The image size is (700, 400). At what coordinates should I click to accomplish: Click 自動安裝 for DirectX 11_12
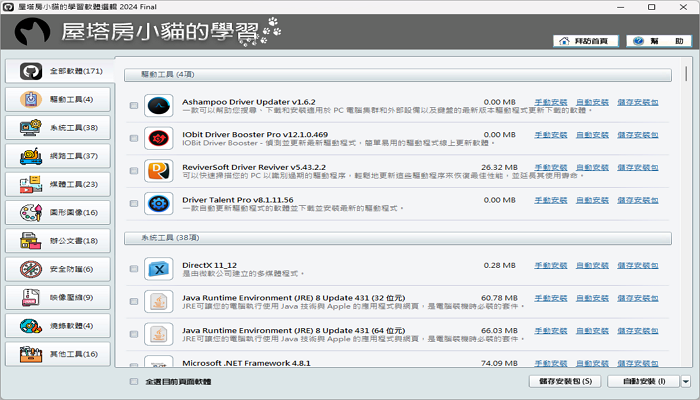coord(592,265)
